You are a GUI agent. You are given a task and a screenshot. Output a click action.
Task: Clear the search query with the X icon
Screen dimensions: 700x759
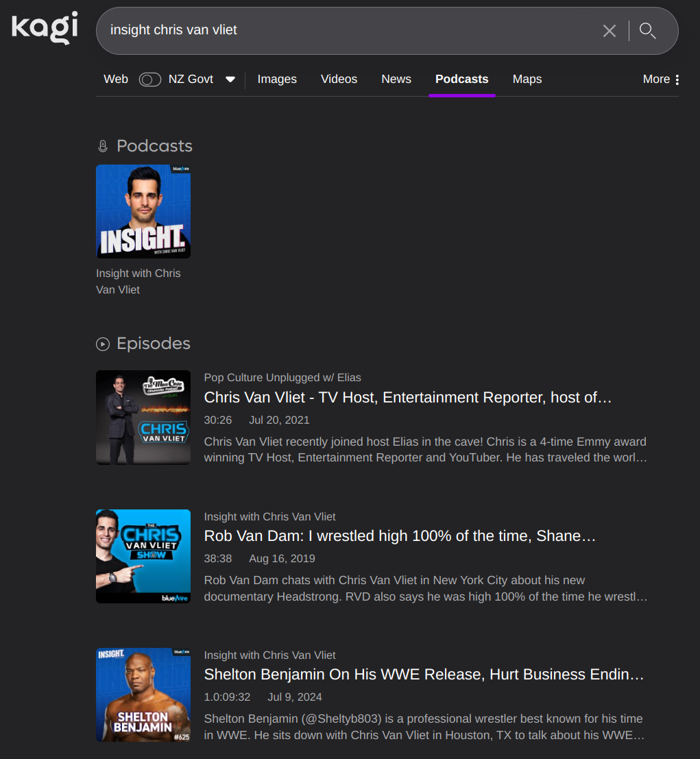[609, 31]
